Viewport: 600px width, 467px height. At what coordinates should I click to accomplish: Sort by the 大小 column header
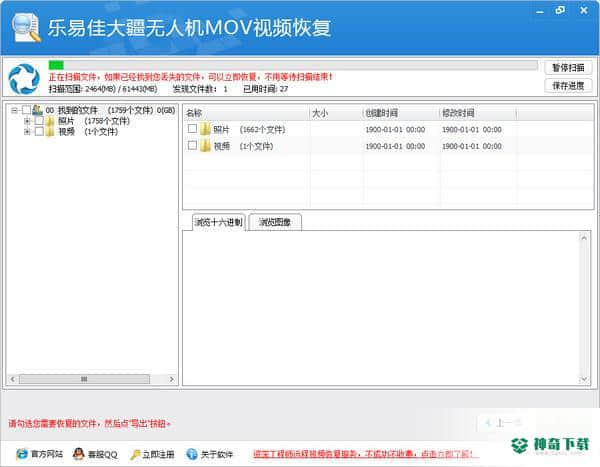[x=336, y=113]
